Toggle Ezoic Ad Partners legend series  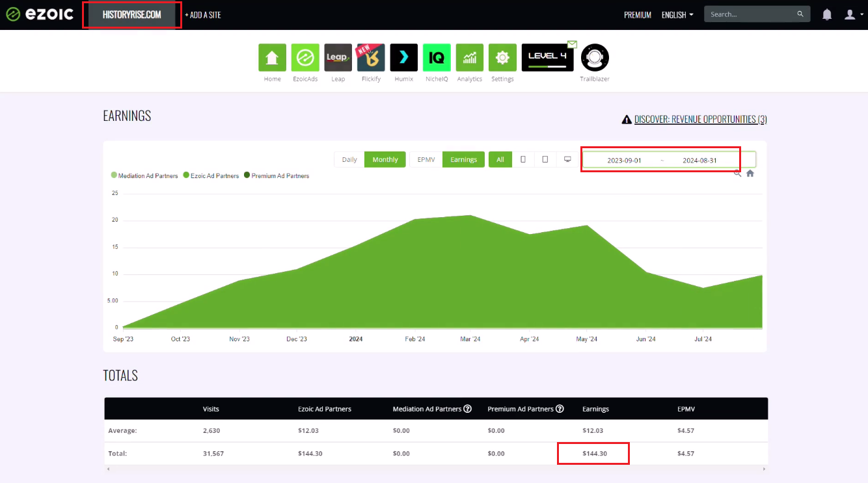click(211, 176)
